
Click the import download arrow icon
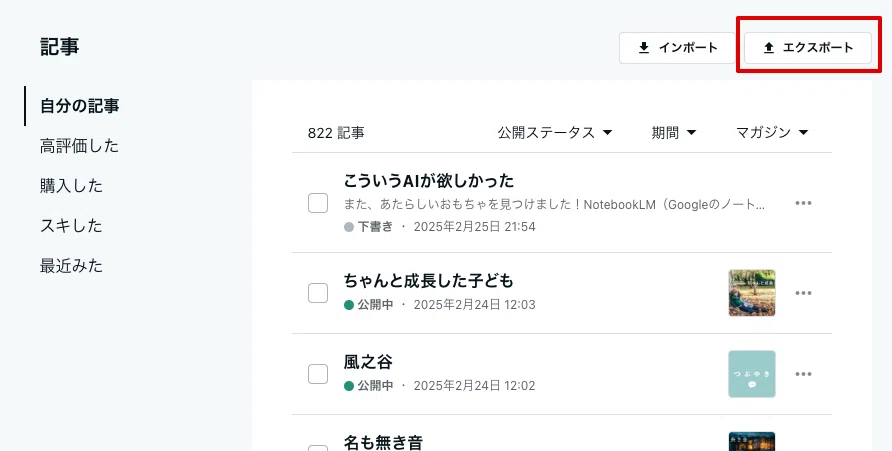[x=644, y=48]
